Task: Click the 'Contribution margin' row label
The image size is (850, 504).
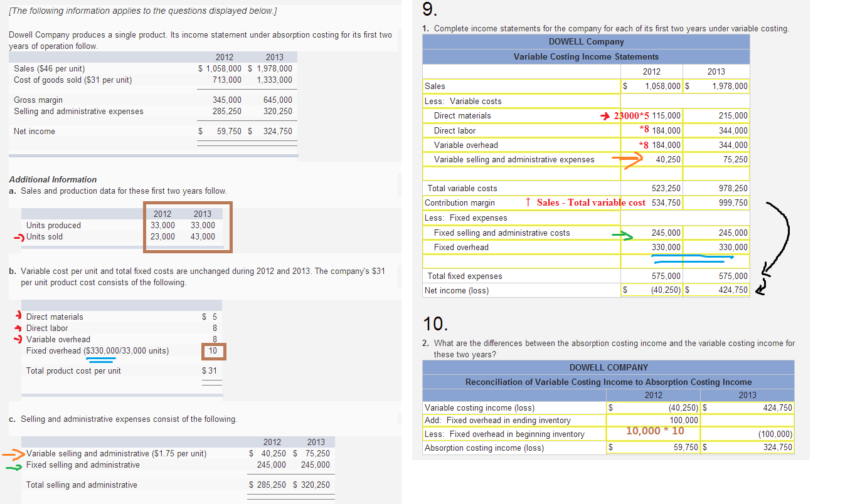Action: point(460,202)
